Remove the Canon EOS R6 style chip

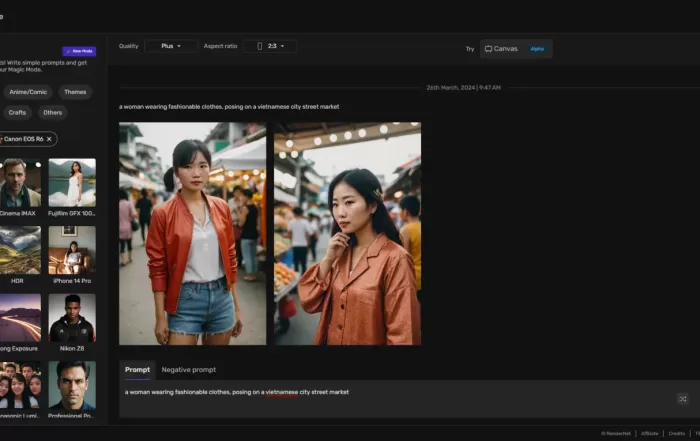tap(49, 139)
